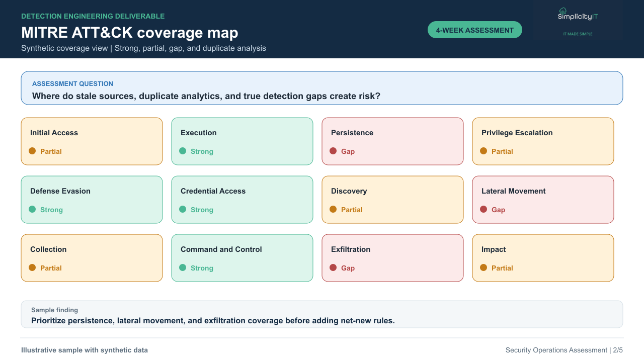This screenshot has width=644, height=362.
Task: Click 'Strong' text in Command and Control
Action: click(202, 268)
